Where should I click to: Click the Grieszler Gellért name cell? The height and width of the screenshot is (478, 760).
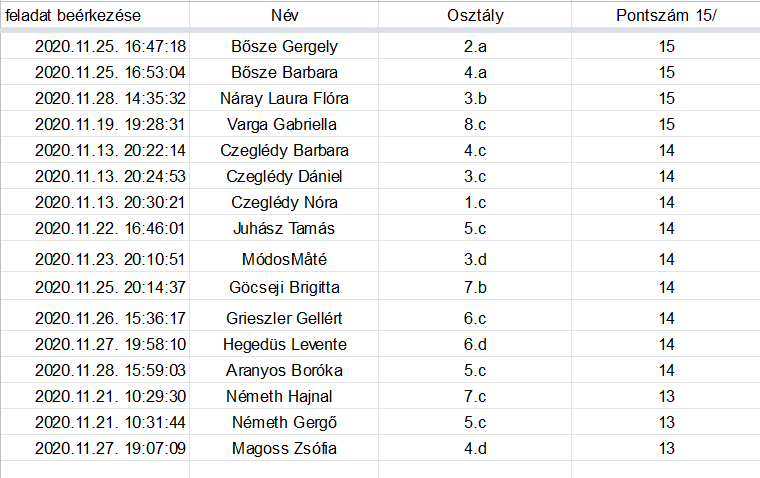[x=284, y=317]
